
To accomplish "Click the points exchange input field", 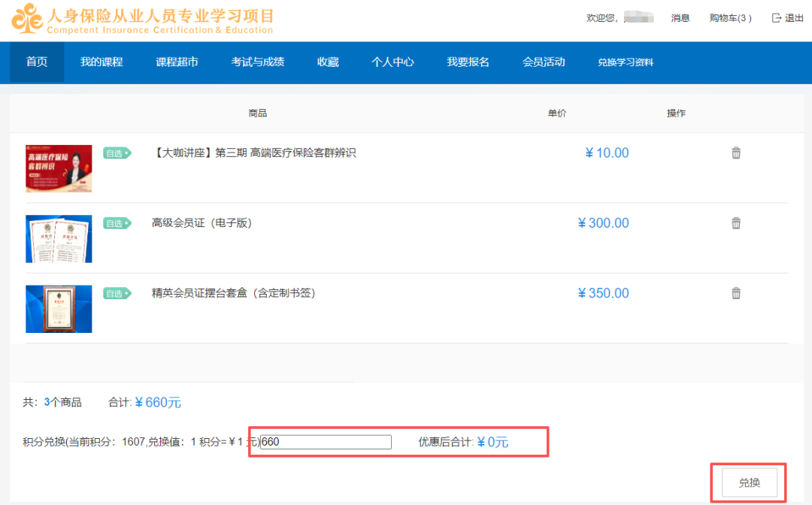I will coord(326,442).
